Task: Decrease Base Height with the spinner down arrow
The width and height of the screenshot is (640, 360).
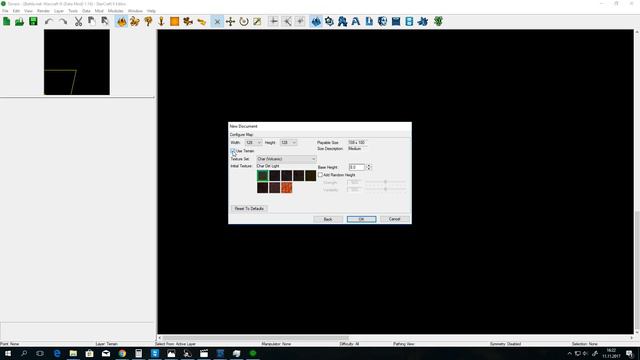Action: [369, 169]
